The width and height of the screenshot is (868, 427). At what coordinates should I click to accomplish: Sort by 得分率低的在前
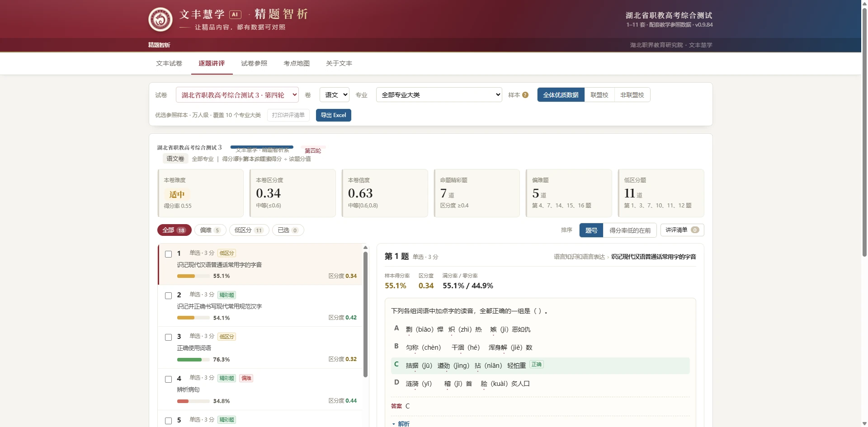(630, 230)
